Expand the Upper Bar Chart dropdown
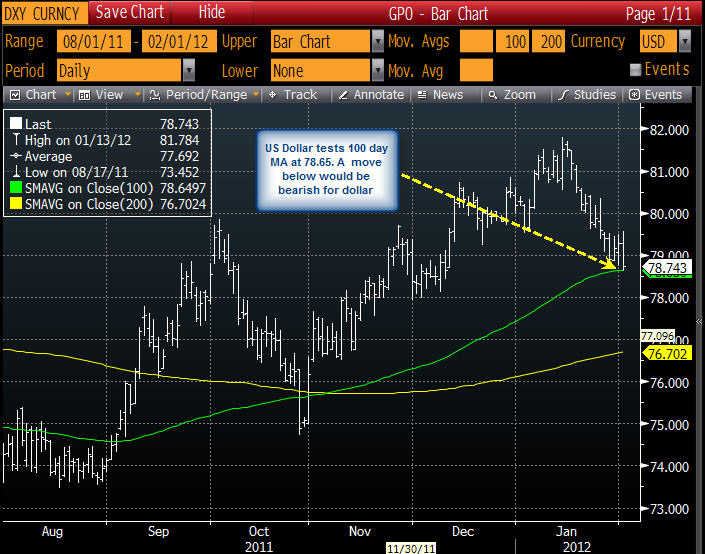This screenshot has height=554, width=705. (x=378, y=42)
